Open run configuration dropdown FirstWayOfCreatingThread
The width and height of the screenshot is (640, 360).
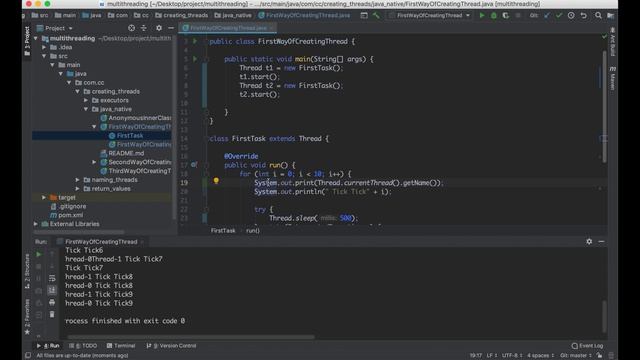[430, 16]
